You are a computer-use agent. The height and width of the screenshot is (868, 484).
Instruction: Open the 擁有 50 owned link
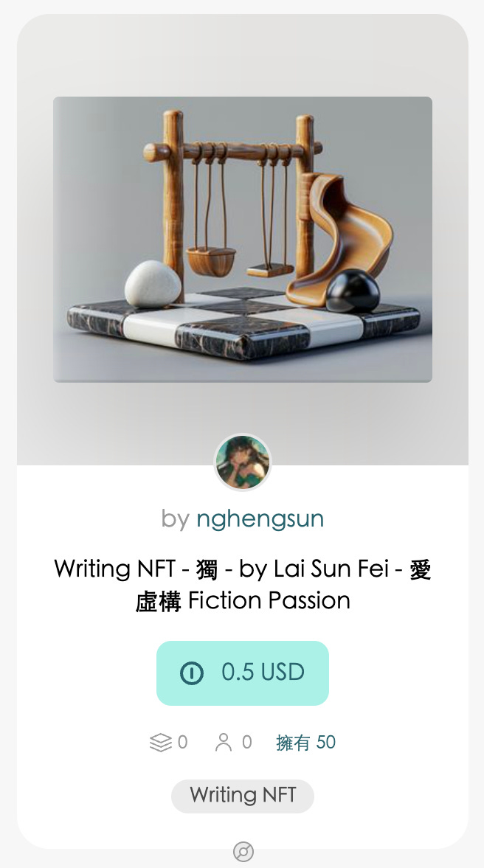pyautogui.click(x=305, y=743)
